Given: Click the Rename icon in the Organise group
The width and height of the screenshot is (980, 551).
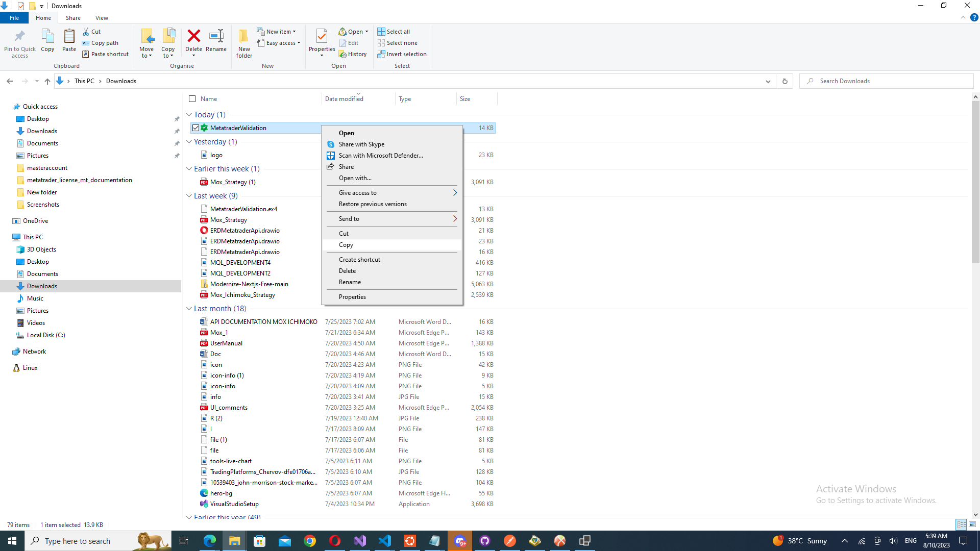Looking at the screenshot, I should (216, 42).
